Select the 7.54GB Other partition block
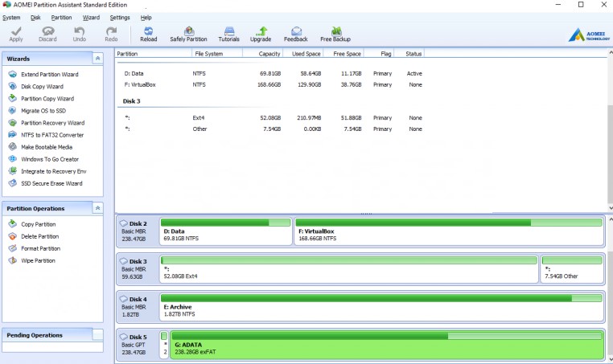Viewport: 613px width, 364px height. pyautogui.click(x=572, y=269)
